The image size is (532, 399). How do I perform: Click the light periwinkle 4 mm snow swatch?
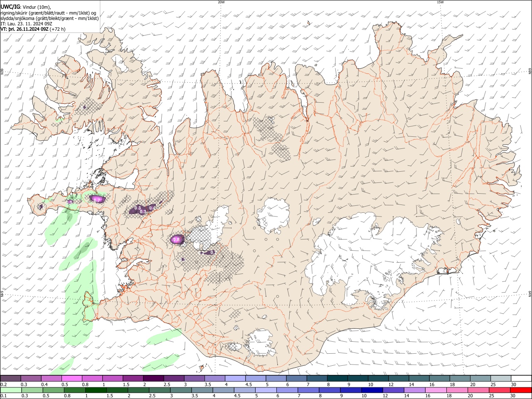[234, 379]
